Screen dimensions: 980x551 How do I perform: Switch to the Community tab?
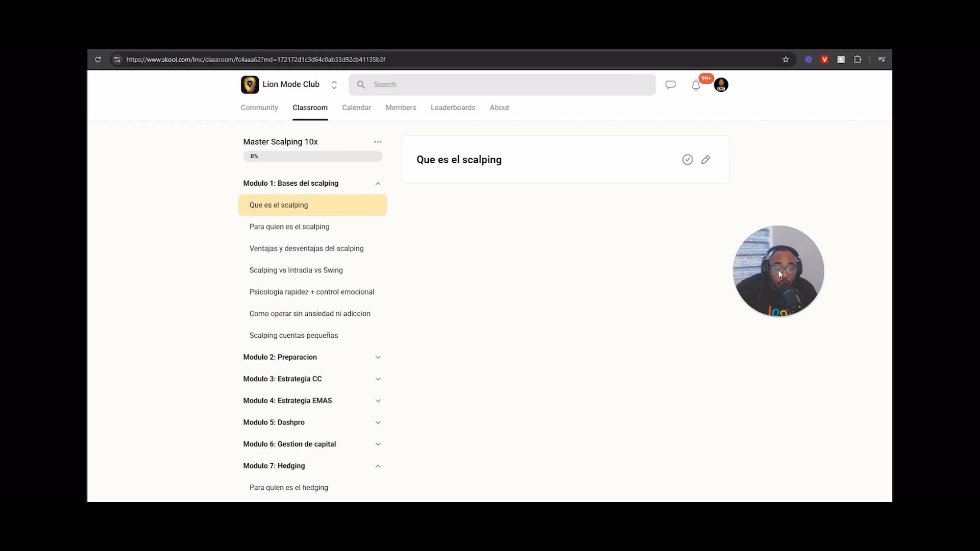coord(259,108)
